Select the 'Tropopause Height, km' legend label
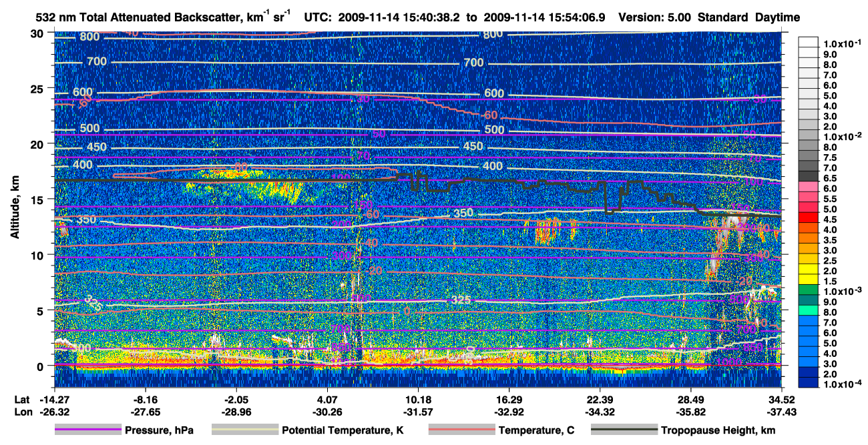The height and width of the screenshot is (445, 868). coord(717,431)
